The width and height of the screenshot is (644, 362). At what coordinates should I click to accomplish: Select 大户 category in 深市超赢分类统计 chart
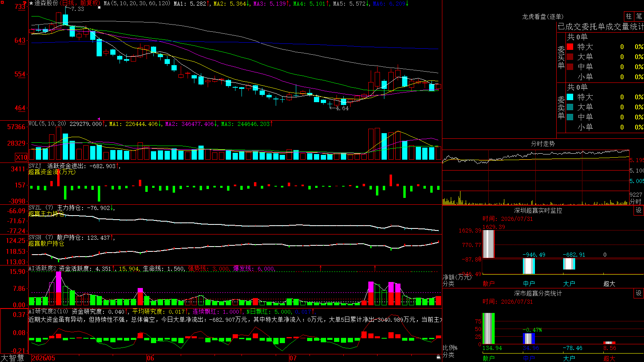click(569, 358)
